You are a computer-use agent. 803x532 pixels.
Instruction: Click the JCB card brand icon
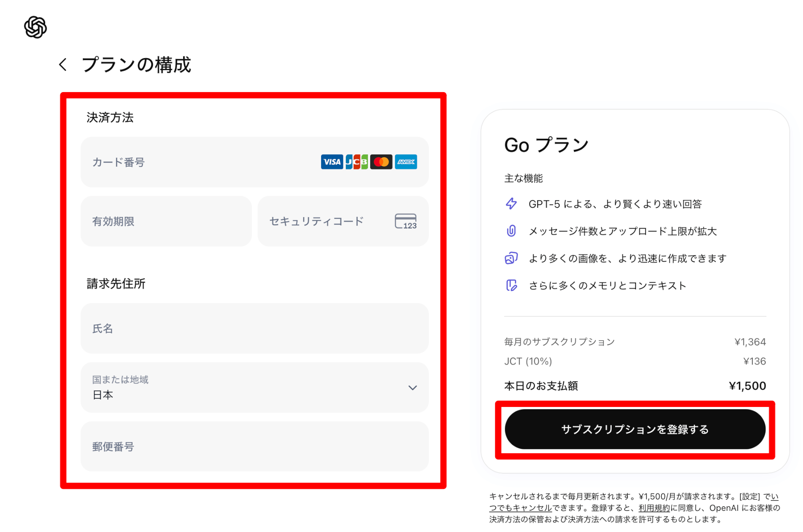(356, 162)
